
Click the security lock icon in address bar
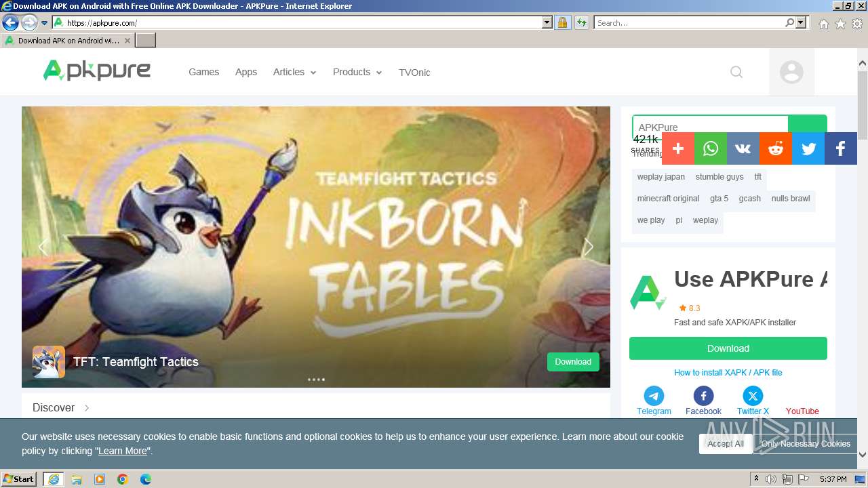[562, 23]
